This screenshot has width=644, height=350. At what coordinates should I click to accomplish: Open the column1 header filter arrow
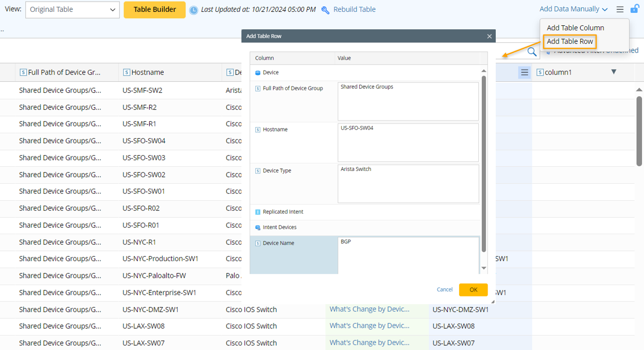(x=614, y=72)
